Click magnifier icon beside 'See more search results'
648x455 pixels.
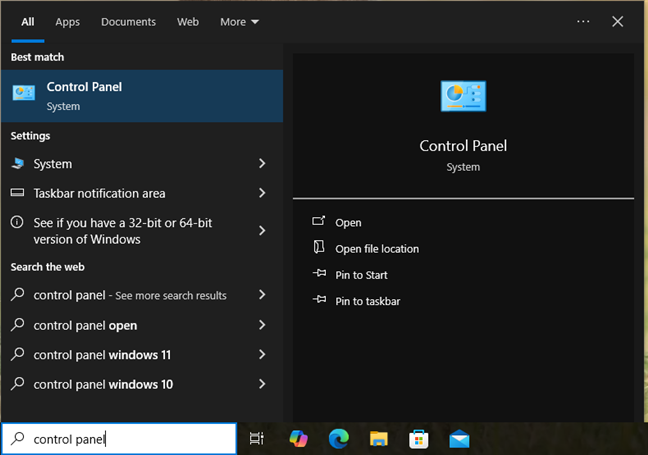(17, 295)
